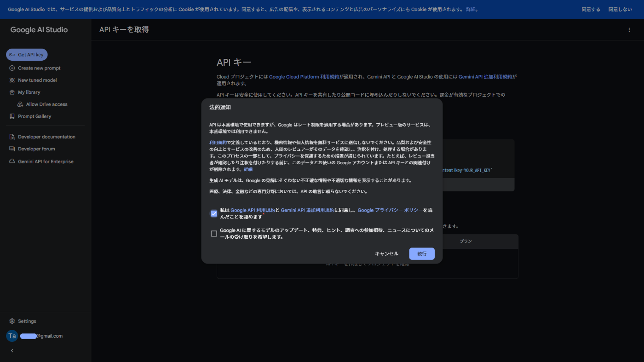Click the gmail.com account email
Image resolution: width=644 pixels, height=362 pixels.
point(41,336)
